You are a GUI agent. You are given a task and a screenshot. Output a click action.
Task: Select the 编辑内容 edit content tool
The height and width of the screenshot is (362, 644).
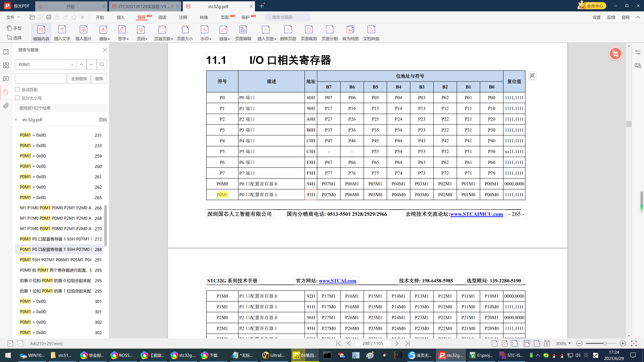41,33
